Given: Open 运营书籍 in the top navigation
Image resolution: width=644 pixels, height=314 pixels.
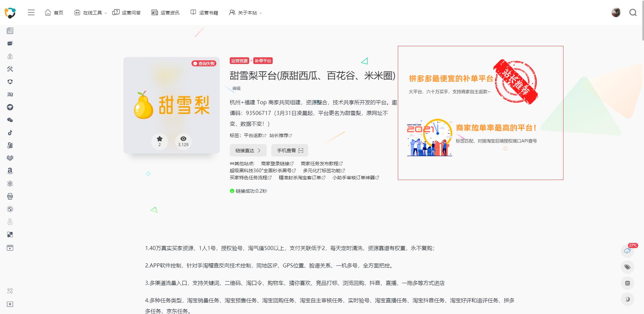Looking at the screenshot, I should point(204,13).
